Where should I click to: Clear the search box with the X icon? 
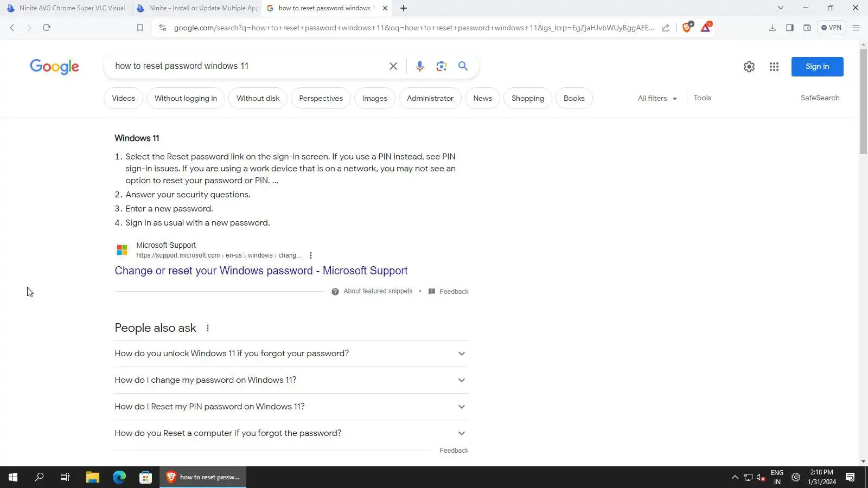(x=393, y=66)
